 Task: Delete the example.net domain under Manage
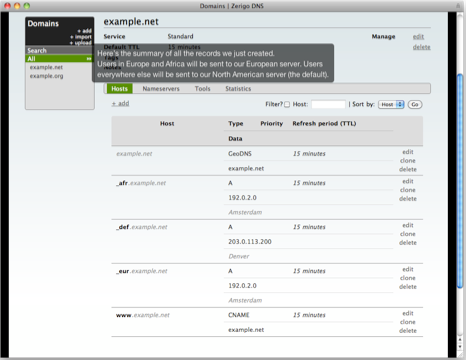[422, 47]
